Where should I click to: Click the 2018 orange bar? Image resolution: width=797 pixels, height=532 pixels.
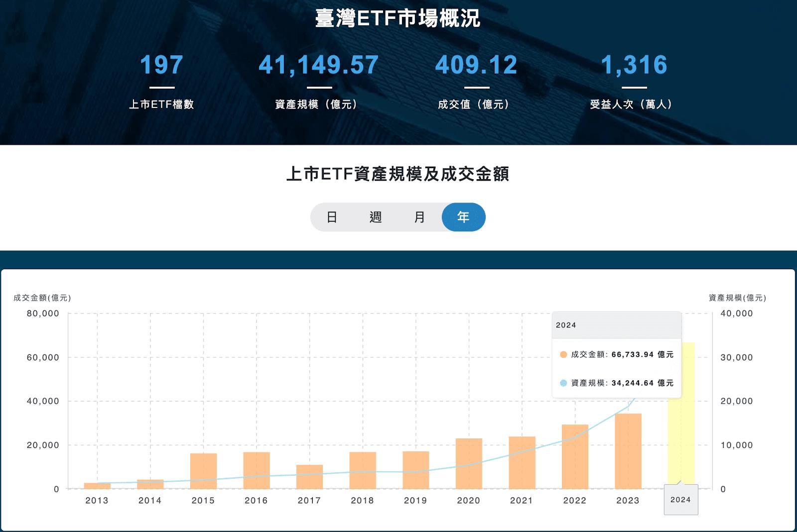(x=363, y=470)
